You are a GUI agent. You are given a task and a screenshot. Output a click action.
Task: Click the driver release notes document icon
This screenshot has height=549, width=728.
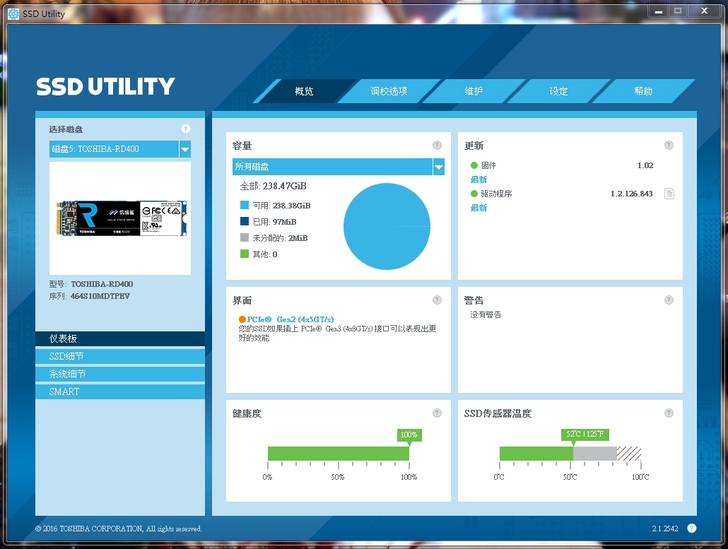[669, 193]
